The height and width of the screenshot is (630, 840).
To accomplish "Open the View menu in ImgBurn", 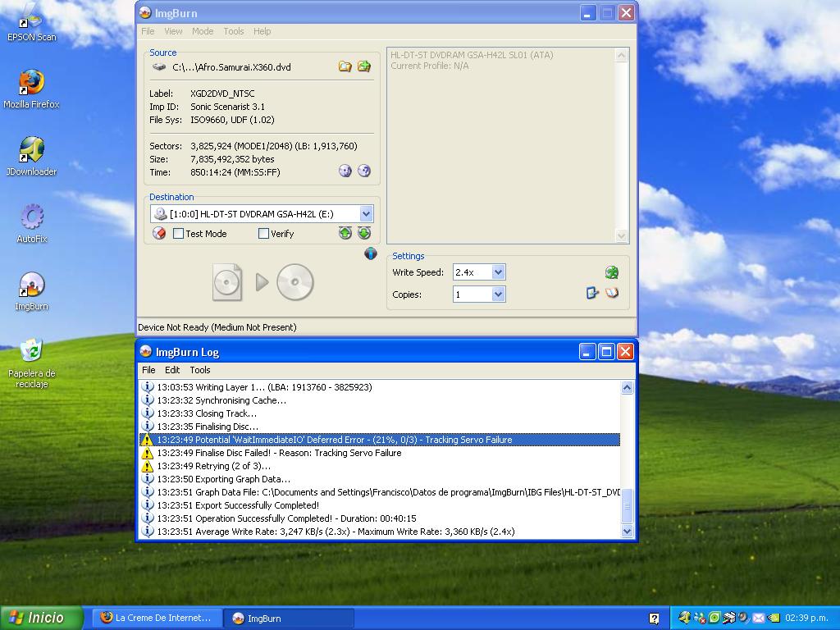I will (173, 31).
